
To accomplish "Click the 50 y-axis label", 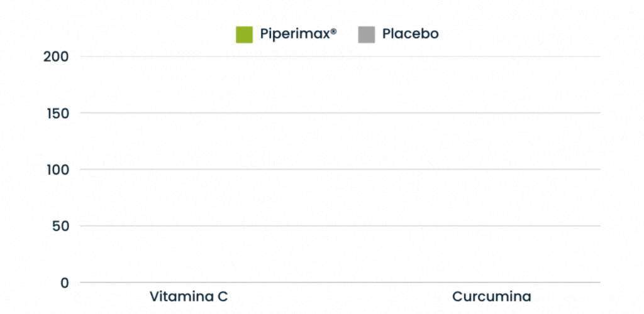I will pyautogui.click(x=60, y=226).
